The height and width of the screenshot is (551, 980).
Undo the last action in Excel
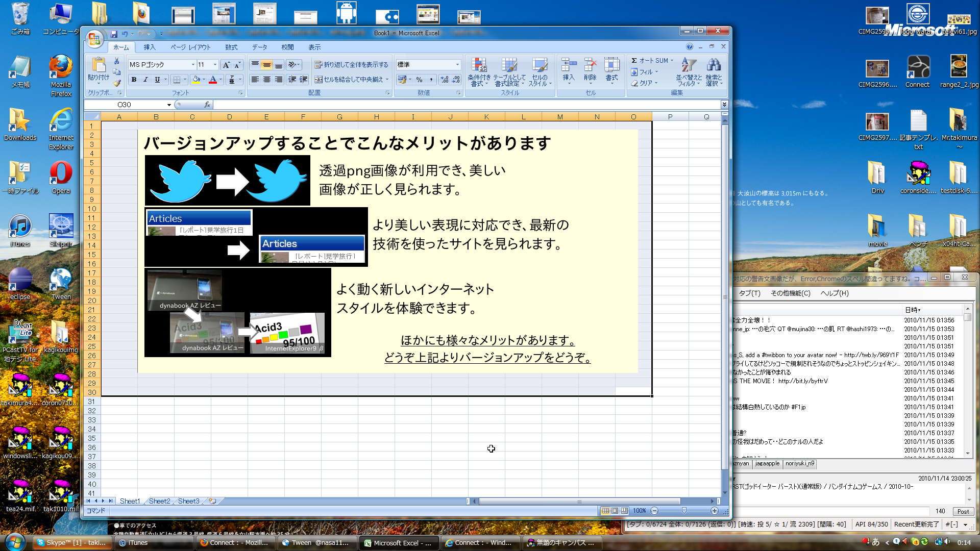(125, 34)
